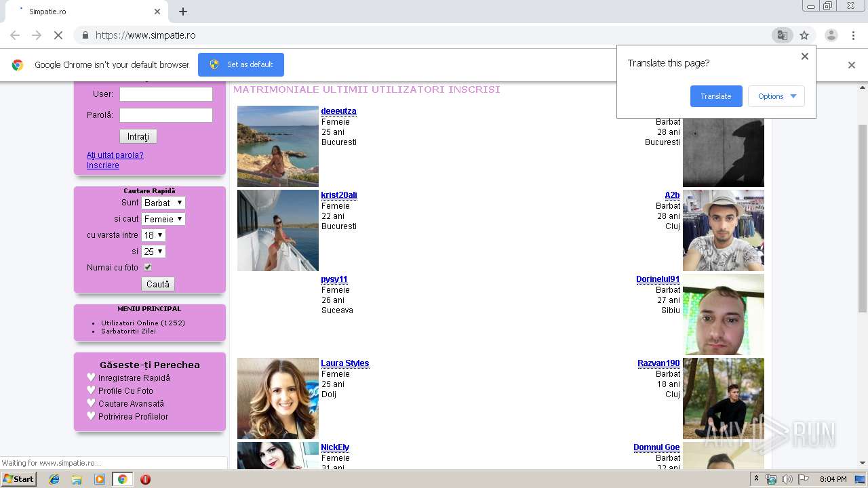Click the address bar URL
This screenshot has width=868, height=488.
pyautogui.click(x=146, y=35)
